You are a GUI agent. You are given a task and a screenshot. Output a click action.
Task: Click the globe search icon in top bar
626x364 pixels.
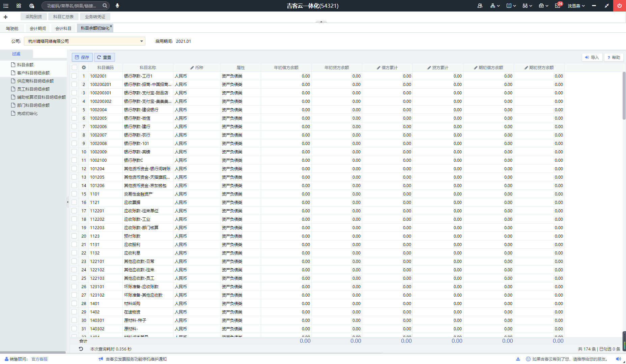point(32,6)
